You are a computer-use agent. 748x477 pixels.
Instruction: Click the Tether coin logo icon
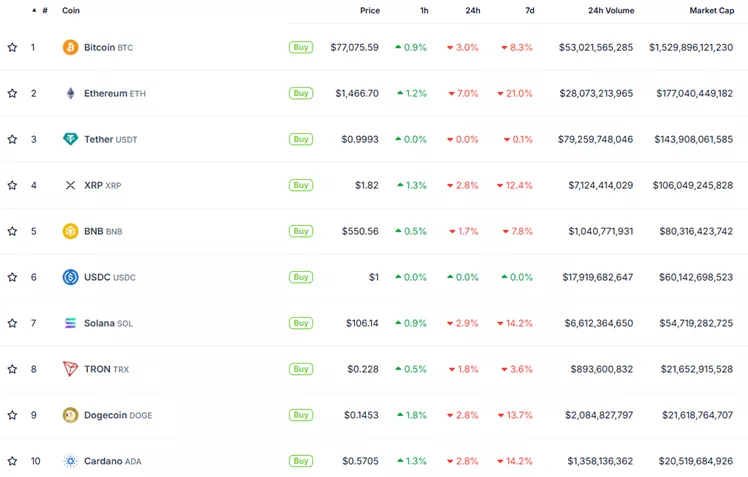pyautogui.click(x=70, y=139)
